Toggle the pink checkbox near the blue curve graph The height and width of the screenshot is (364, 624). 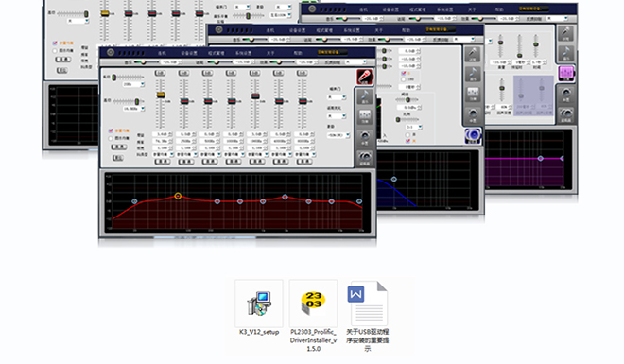(x=407, y=141)
